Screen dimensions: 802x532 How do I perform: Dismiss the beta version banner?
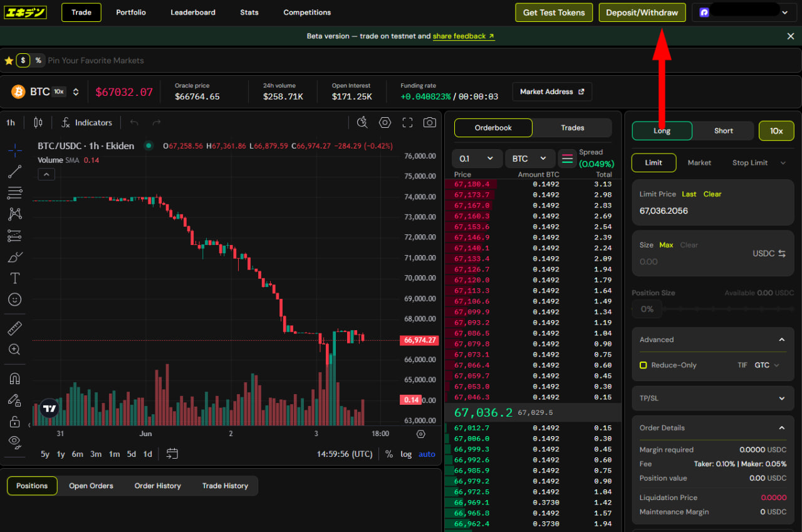(791, 36)
